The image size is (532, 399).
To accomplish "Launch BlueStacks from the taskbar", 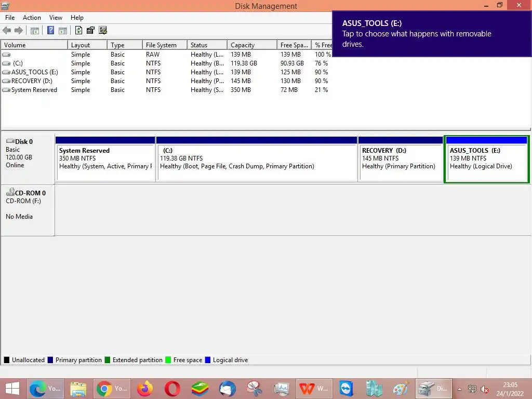I will point(200,389).
